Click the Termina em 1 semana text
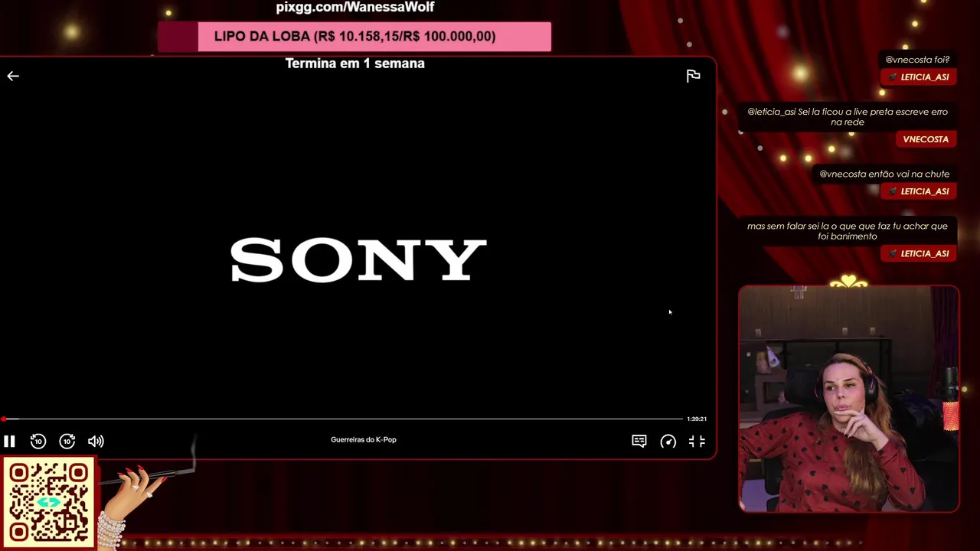The height and width of the screenshot is (551, 980). [355, 64]
